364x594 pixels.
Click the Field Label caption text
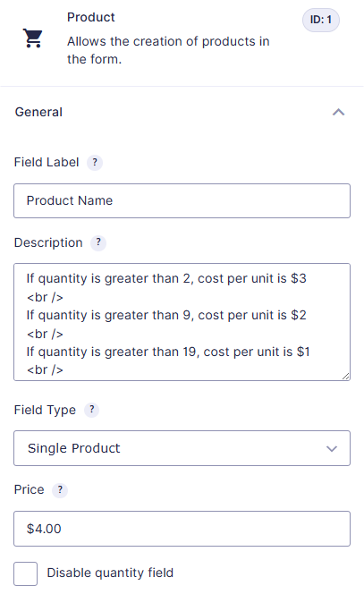[x=47, y=162]
